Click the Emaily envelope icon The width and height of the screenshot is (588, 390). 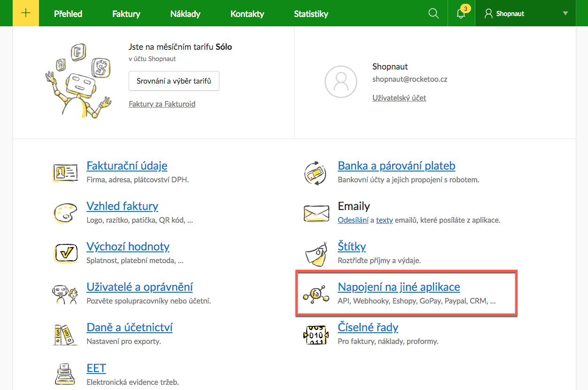(316, 213)
